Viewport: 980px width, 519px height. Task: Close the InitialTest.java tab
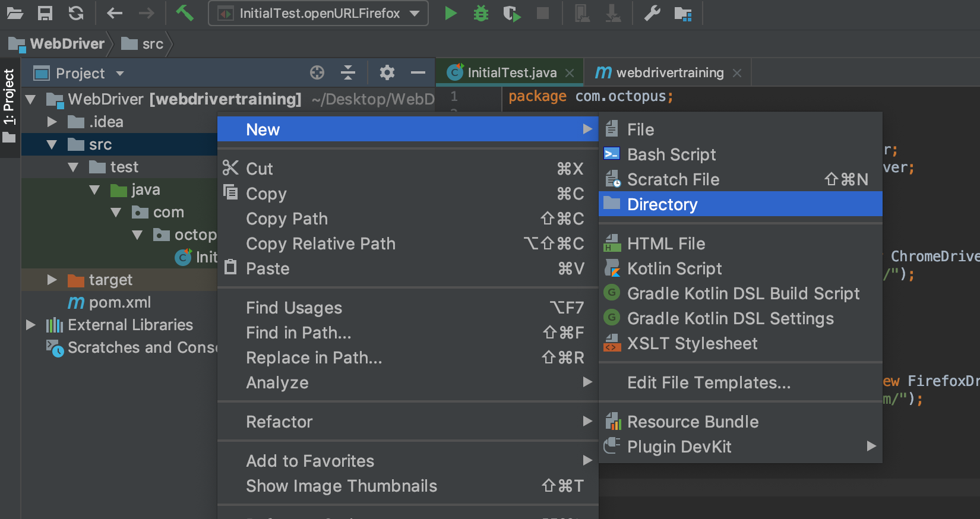[x=570, y=73]
